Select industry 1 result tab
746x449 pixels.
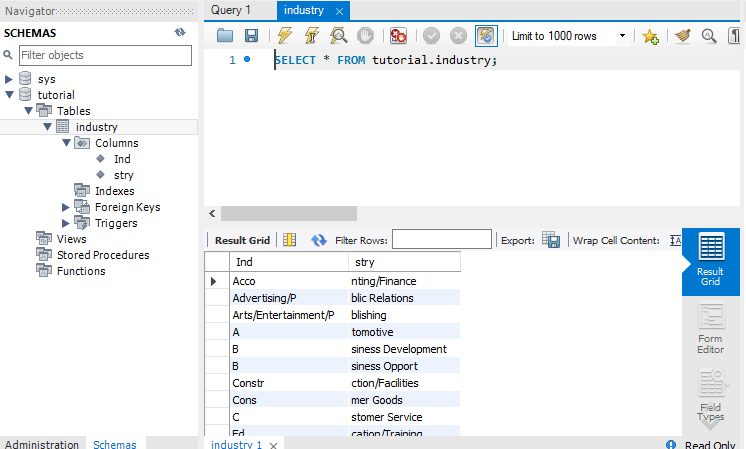[x=236, y=444]
